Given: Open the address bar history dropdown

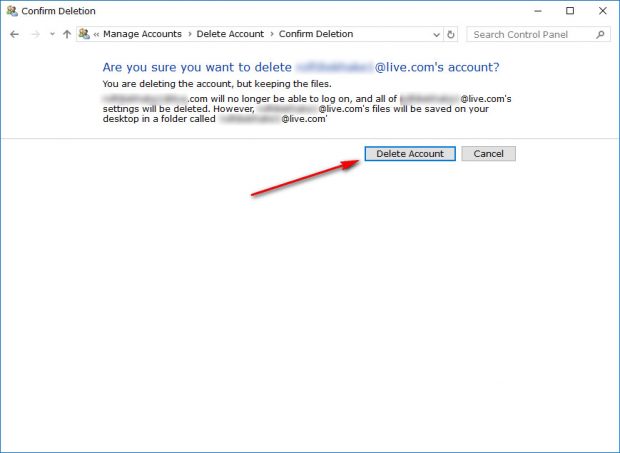Looking at the screenshot, I should coord(437,35).
